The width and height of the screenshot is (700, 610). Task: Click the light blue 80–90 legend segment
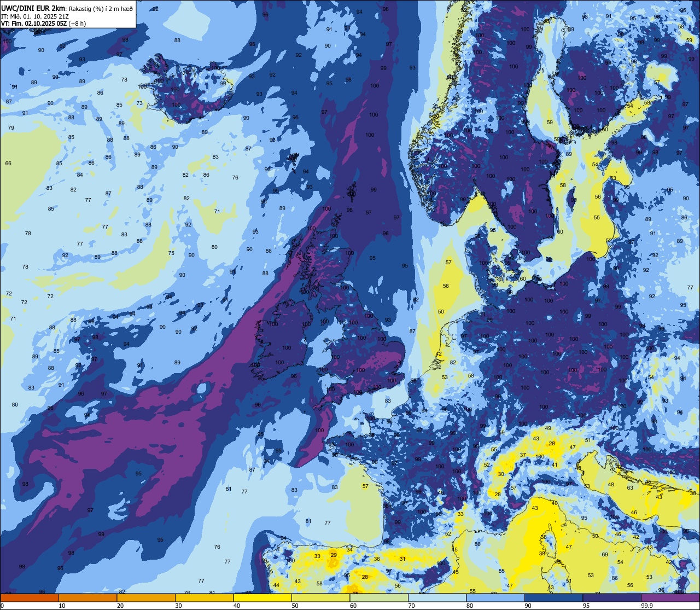click(x=495, y=598)
